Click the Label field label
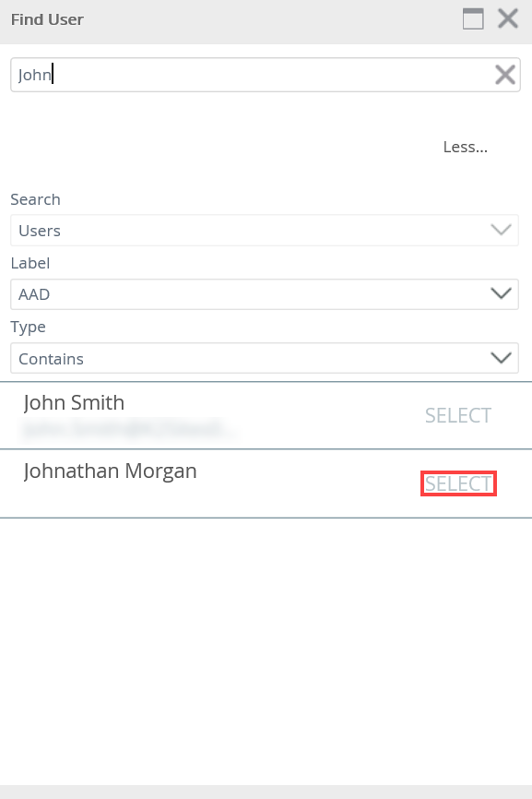The width and height of the screenshot is (532, 799). click(30, 263)
